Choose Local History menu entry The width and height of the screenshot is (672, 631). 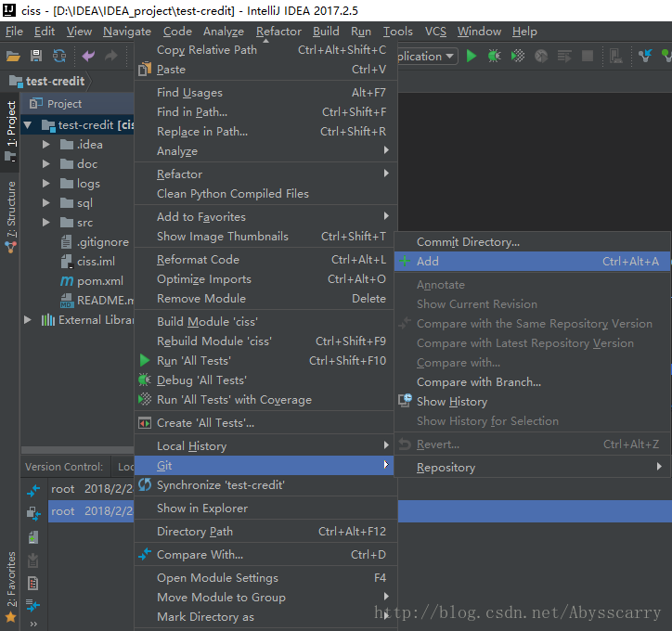click(x=264, y=446)
